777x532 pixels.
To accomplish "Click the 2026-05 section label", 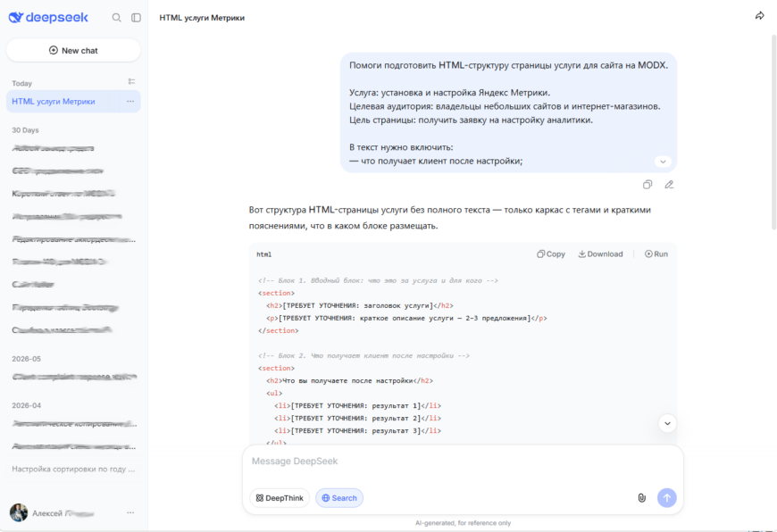I will click(26, 359).
